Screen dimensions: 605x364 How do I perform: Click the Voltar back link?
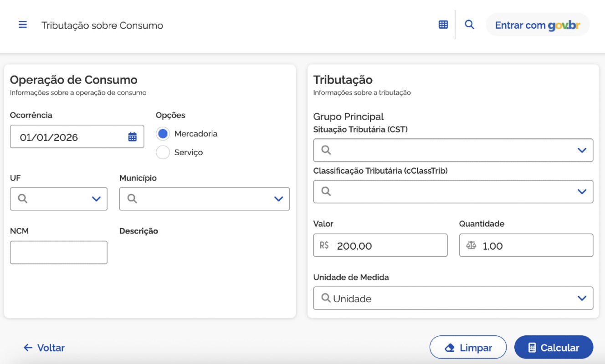(44, 348)
